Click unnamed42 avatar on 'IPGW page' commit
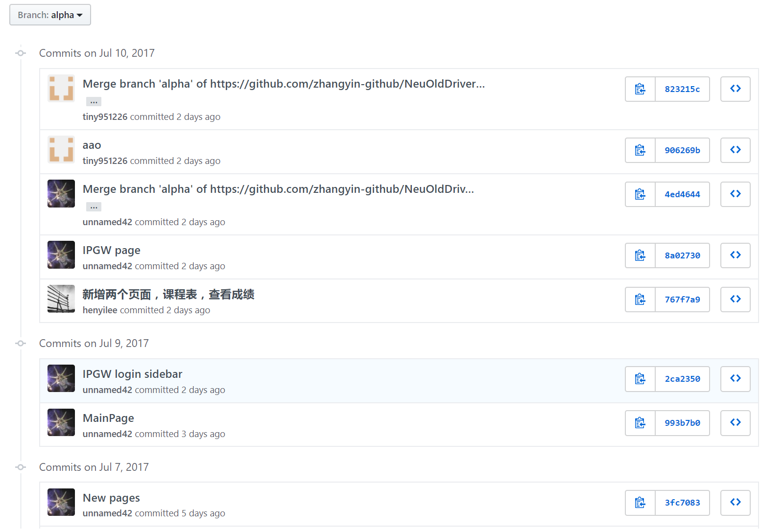 click(x=61, y=254)
